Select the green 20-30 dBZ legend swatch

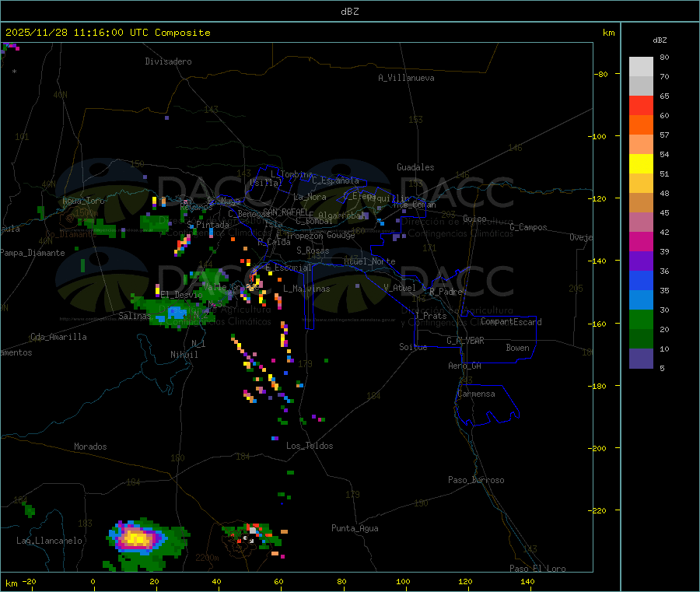(641, 319)
